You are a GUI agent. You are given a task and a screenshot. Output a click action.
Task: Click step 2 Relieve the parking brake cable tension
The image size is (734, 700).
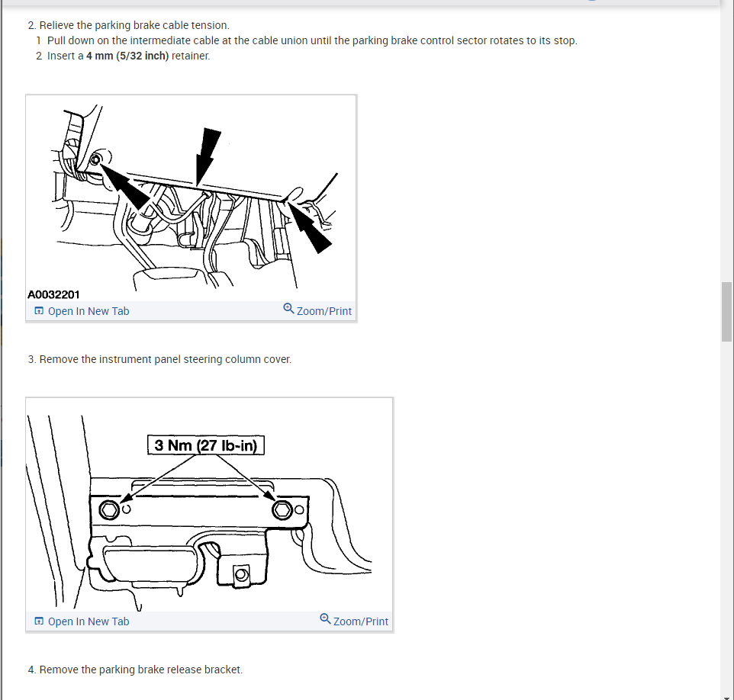pyautogui.click(x=129, y=25)
